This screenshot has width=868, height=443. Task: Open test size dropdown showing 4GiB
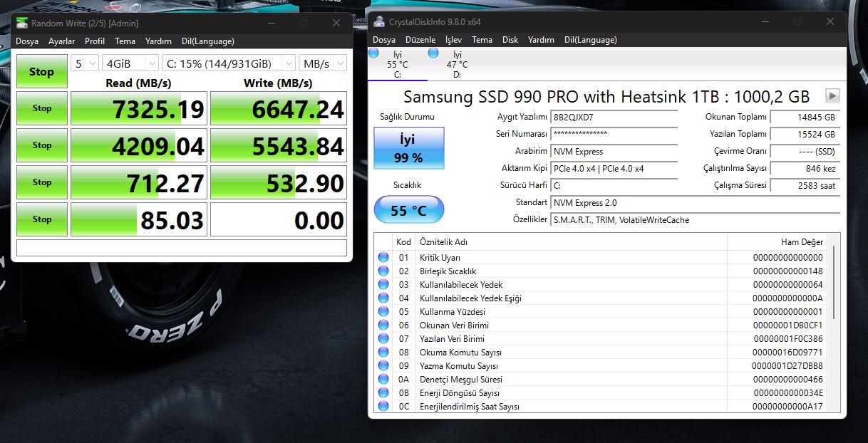tap(130, 63)
